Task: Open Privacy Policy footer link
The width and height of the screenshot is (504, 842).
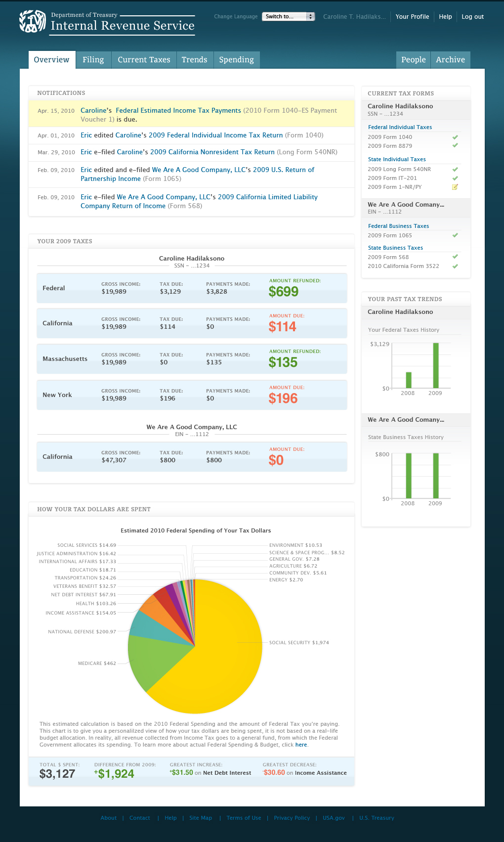Action: pos(292,818)
